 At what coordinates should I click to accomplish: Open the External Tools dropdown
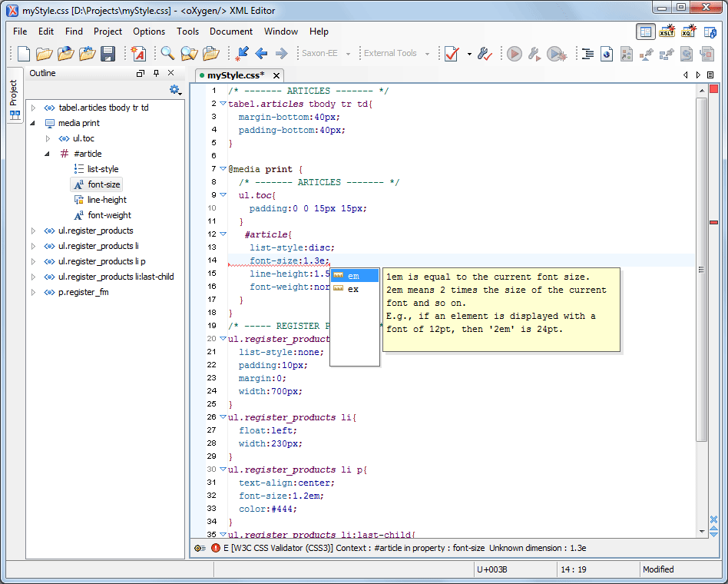pyautogui.click(x=427, y=54)
